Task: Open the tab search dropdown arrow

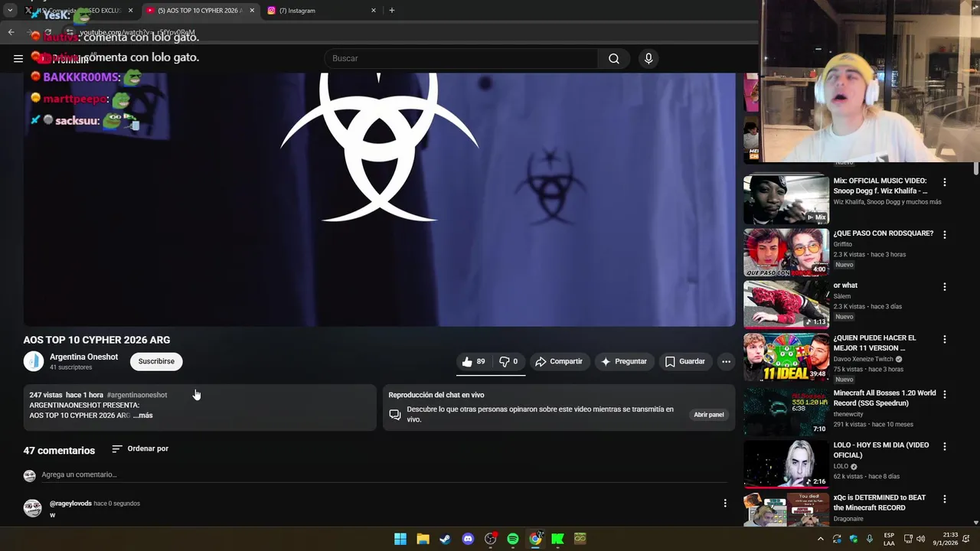Action: click(x=9, y=11)
